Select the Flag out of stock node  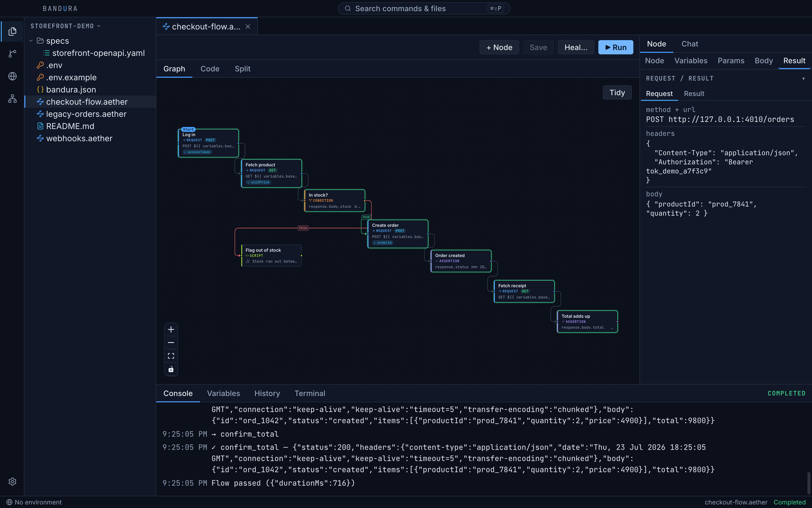pyautogui.click(x=272, y=256)
